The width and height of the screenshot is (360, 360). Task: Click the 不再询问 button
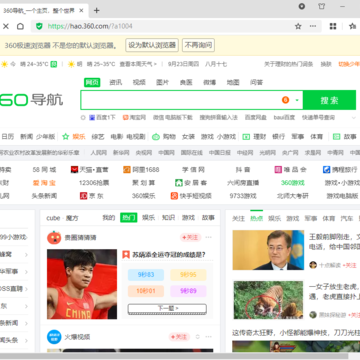click(198, 45)
